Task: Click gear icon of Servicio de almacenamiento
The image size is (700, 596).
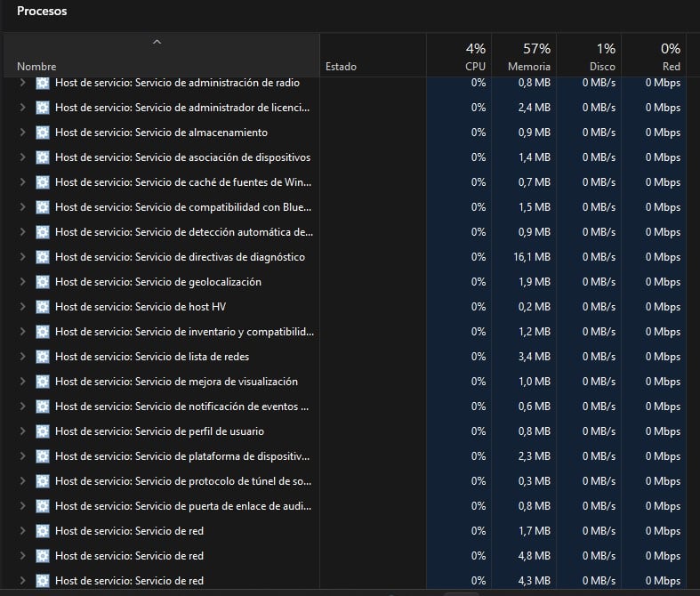Action: (43, 133)
